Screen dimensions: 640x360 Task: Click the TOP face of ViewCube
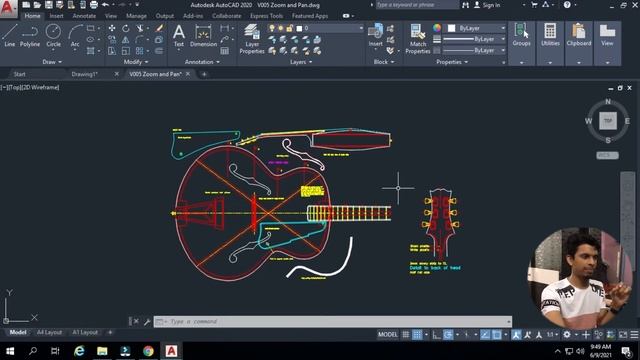click(608, 121)
